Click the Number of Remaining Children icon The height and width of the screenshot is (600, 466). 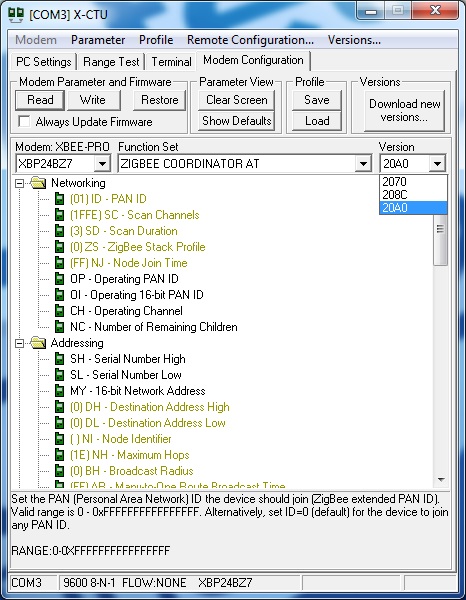point(59,327)
